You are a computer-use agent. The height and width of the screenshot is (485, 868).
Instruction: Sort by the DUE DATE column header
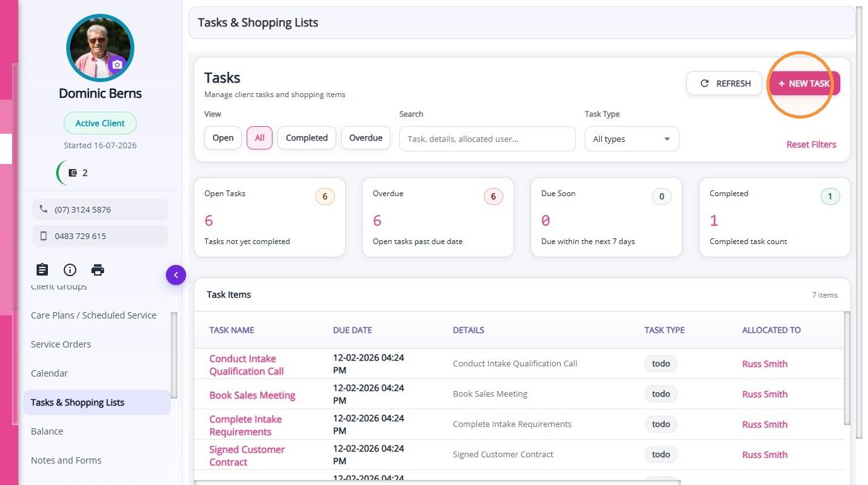coord(353,330)
